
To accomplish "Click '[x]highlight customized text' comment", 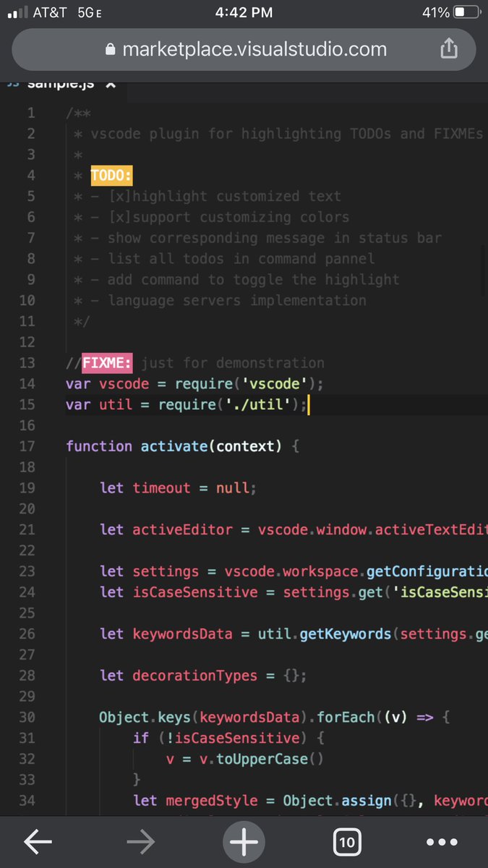I will coord(224,197).
